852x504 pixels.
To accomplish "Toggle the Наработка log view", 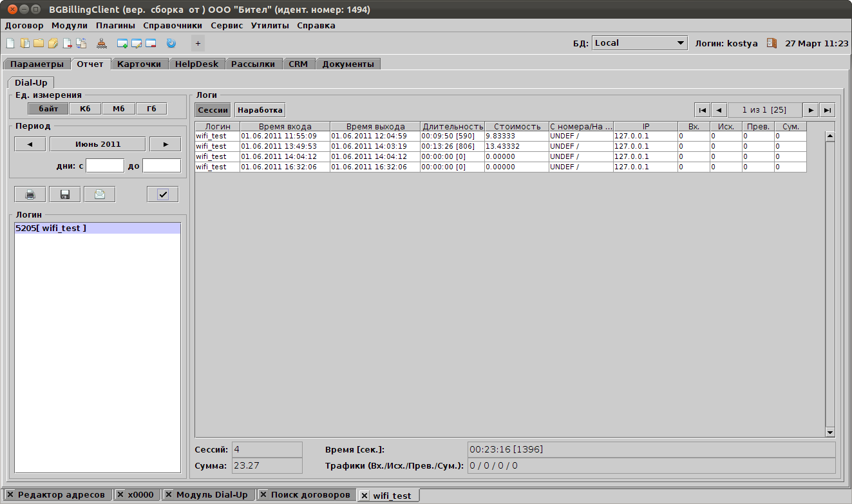I will [260, 110].
